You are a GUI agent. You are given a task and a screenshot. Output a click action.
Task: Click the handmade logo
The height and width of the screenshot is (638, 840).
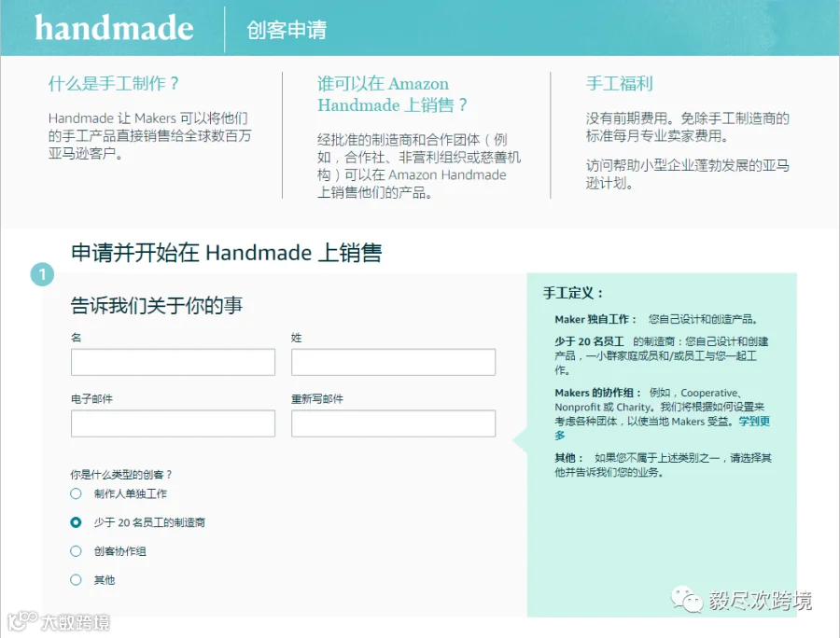[114, 28]
